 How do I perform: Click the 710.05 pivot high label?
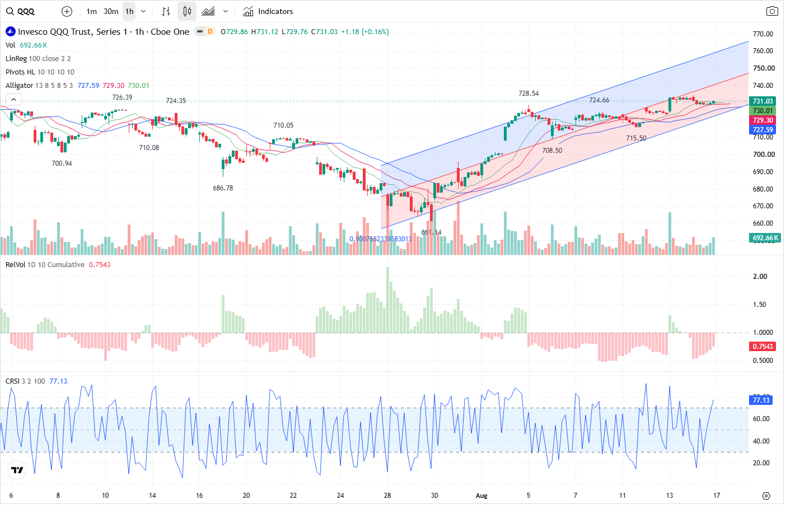tap(283, 125)
